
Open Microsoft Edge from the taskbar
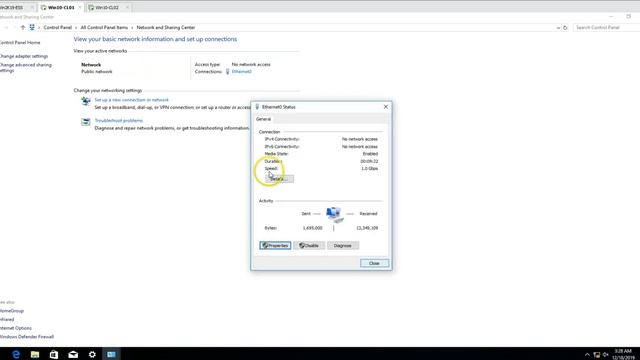(16, 354)
